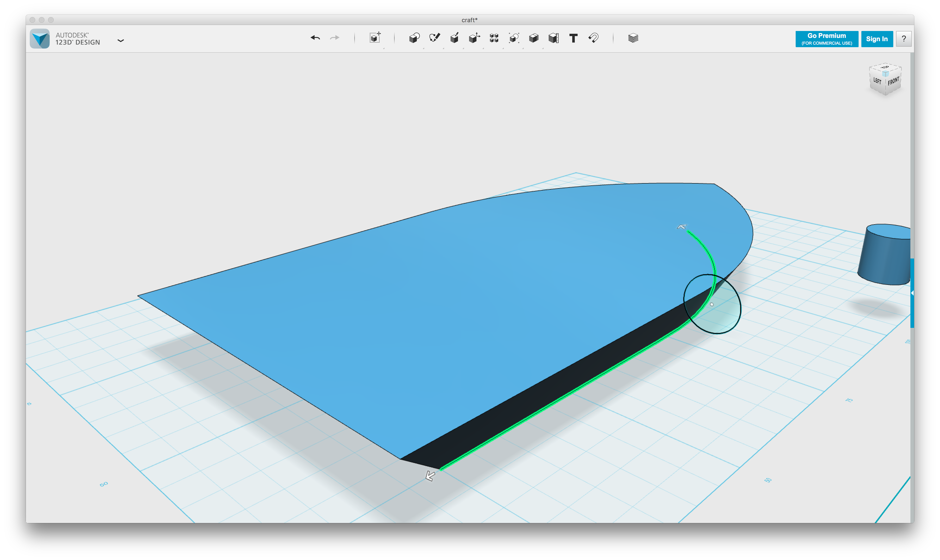This screenshot has width=940, height=560.
Task: Open the Material tool
Action: (633, 38)
